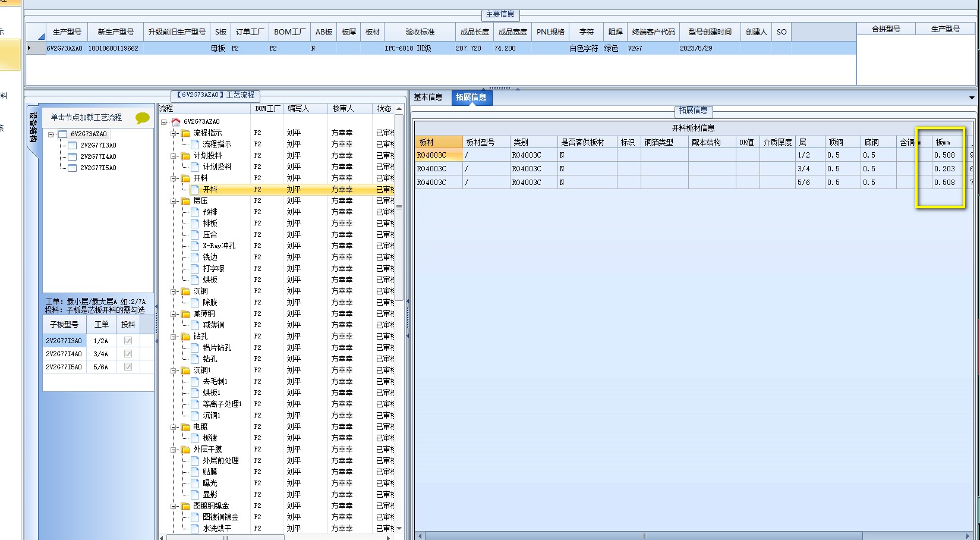Collapse the 钻孔 folder node

[174, 337]
